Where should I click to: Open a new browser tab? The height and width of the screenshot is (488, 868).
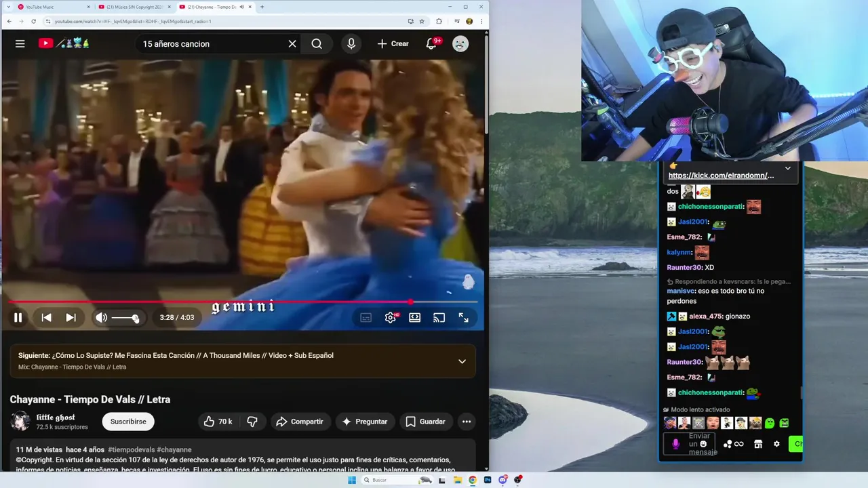pos(262,7)
